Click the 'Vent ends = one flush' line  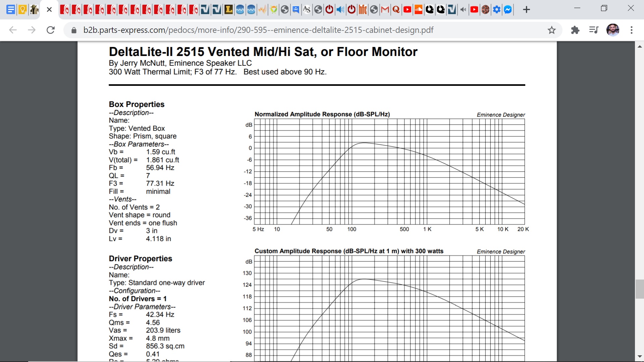click(x=143, y=223)
